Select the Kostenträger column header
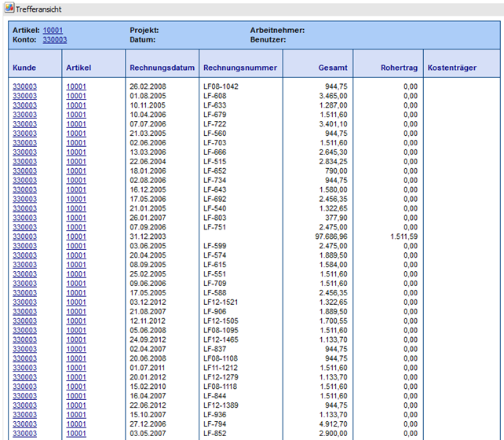This screenshot has height=440, width=504. coord(451,68)
